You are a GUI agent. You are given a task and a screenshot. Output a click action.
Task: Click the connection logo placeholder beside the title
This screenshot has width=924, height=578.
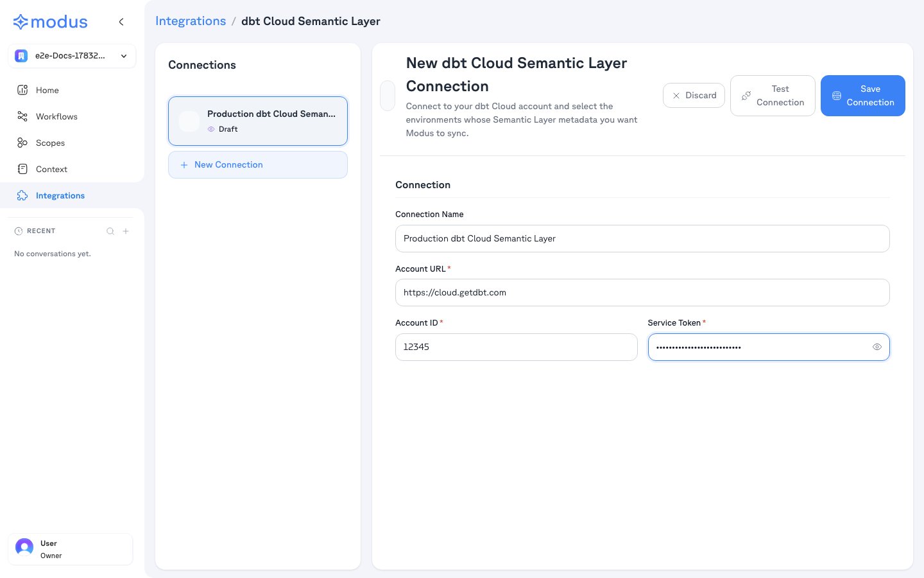(388, 96)
